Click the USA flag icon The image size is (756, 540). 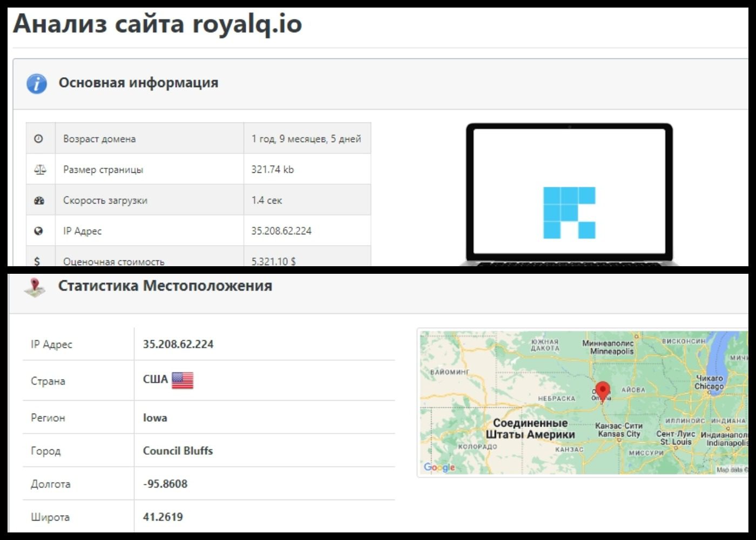tap(183, 381)
